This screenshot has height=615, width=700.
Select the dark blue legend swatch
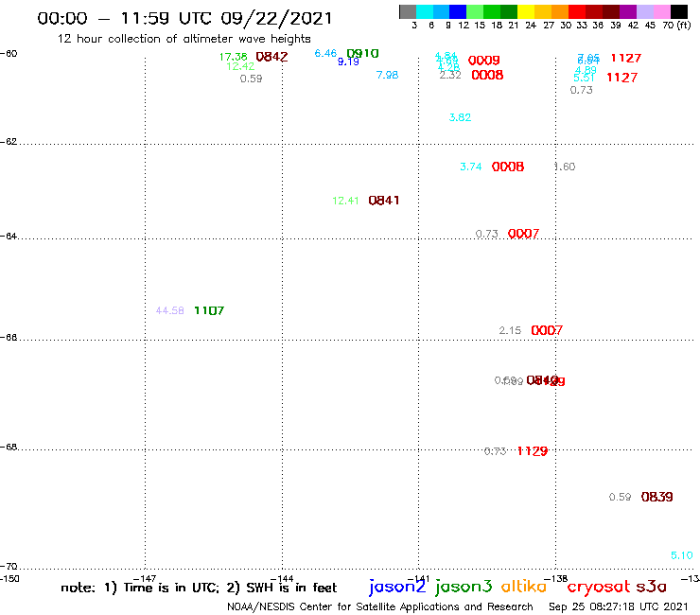(x=458, y=11)
